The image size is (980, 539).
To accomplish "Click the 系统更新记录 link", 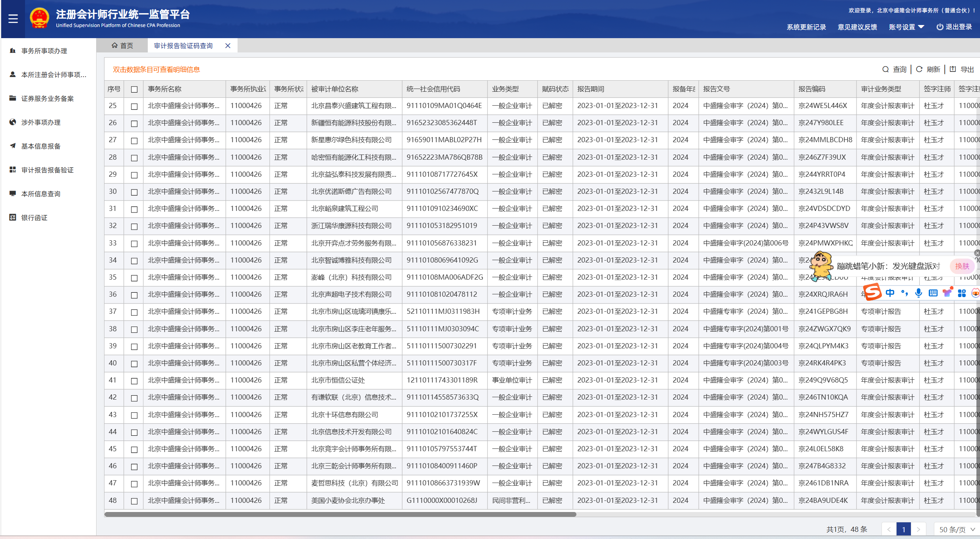I will coord(806,27).
